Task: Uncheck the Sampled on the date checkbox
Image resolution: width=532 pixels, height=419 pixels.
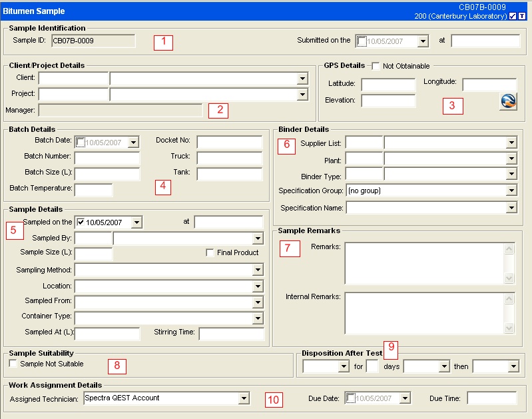Action: [x=81, y=222]
